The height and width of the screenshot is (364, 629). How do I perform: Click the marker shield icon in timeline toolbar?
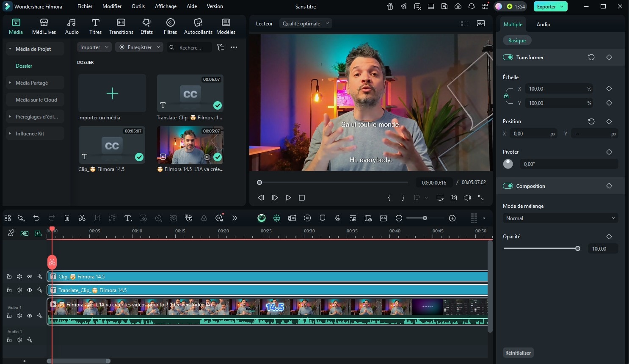tap(323, 218)
